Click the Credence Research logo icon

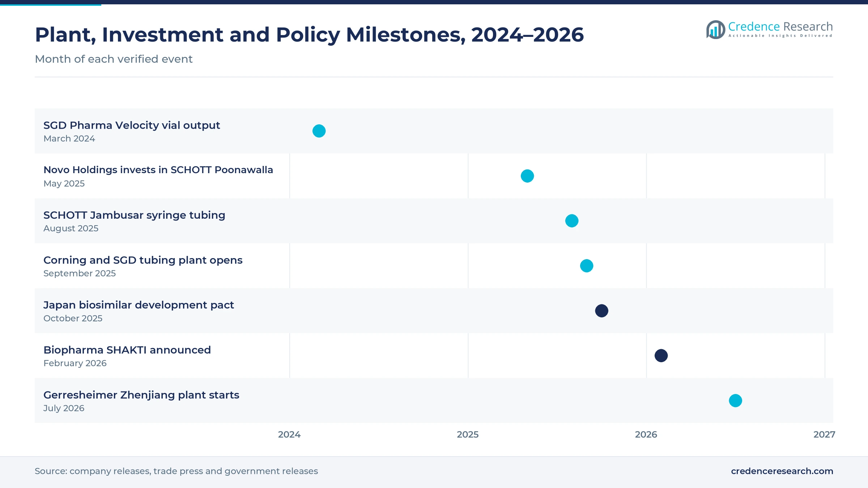[x=715, y=30]
